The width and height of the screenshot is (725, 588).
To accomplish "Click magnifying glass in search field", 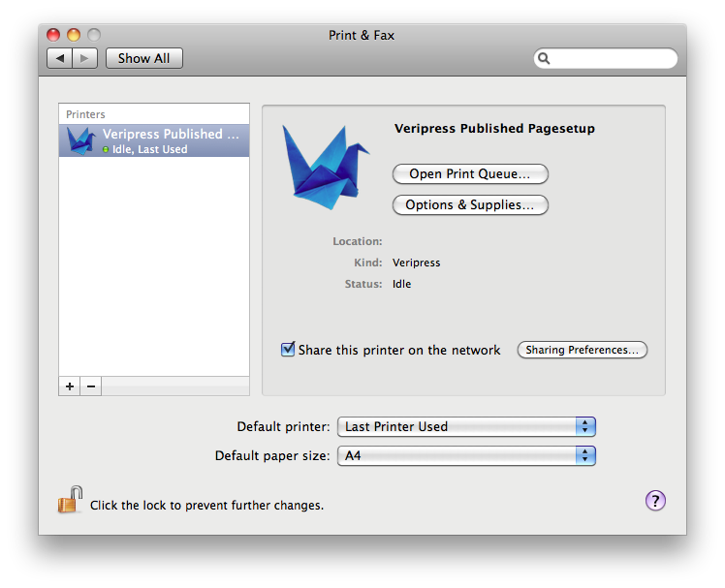I will tap(544, 59).
